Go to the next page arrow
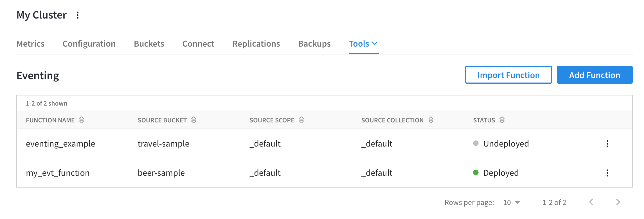The height and width of the screenshot is (219, 644). point(618,202)
